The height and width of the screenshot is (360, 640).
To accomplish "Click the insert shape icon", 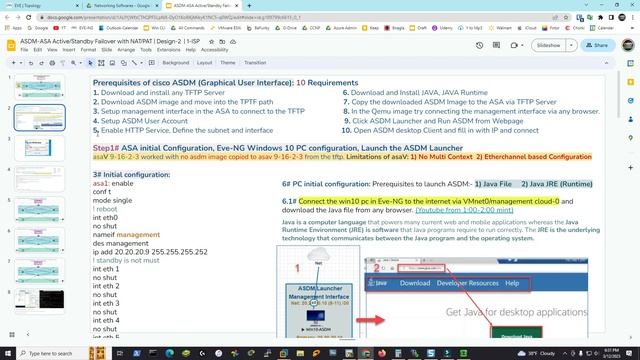I will click(x=123, y=63).
